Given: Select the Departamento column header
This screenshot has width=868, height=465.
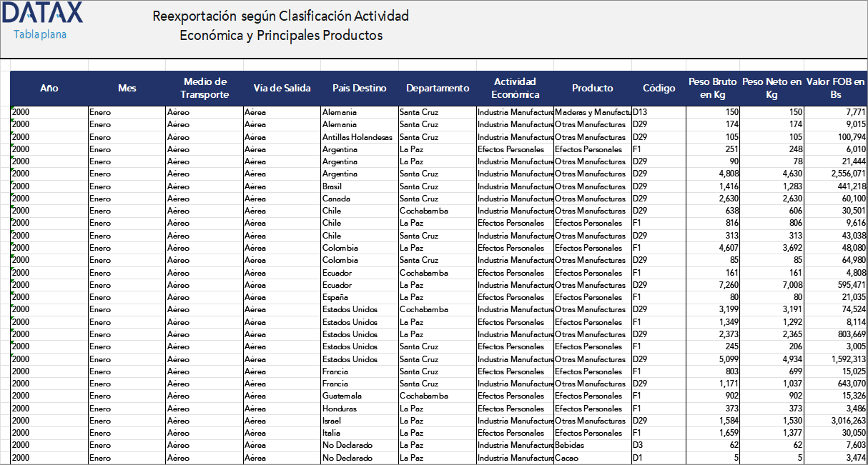Looking at the screenshot, I should coord(437,88).
